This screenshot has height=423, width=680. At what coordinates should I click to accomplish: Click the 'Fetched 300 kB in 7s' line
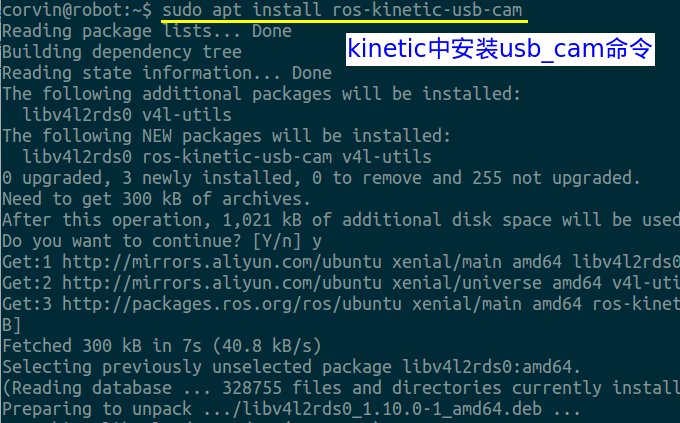pos(162,346)
